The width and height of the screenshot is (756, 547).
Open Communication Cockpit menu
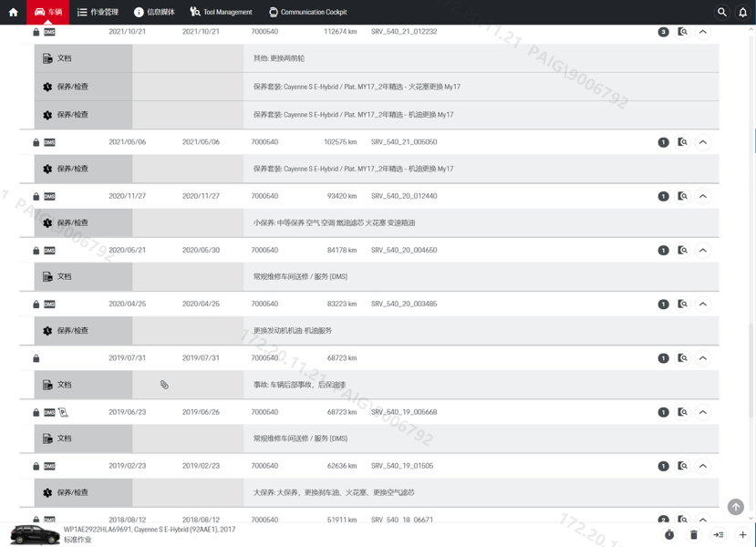tap(307, 12)
